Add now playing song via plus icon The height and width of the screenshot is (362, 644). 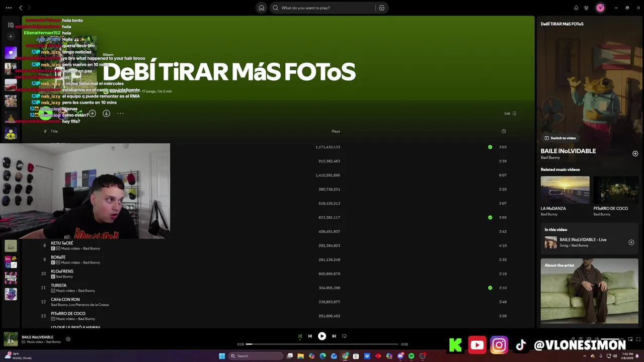[x=68, y=339]
